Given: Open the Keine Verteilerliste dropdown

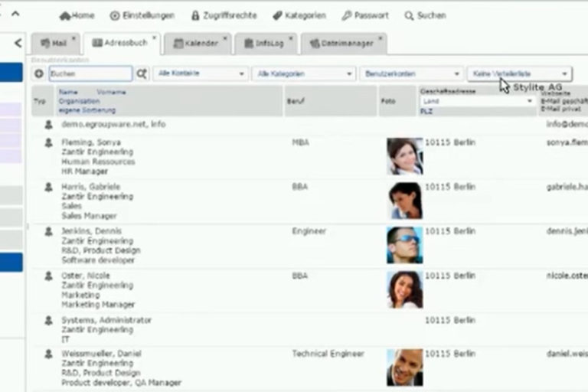Looking at the screenshot, I should pyautogui.click(x=519, y=73).
